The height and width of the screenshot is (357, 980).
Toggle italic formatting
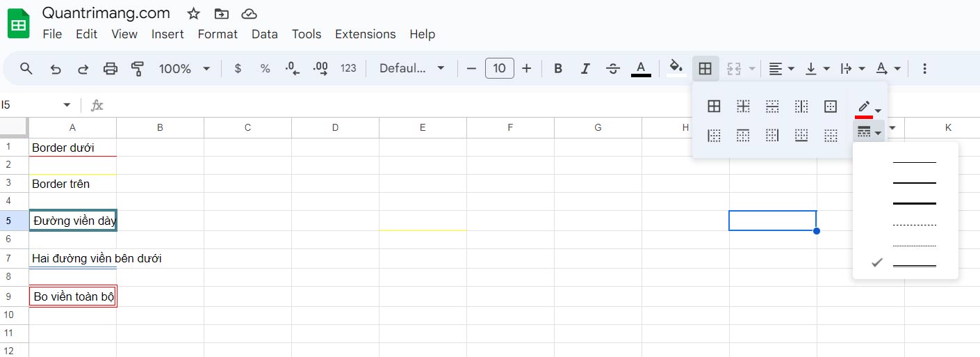pos(585,68)
